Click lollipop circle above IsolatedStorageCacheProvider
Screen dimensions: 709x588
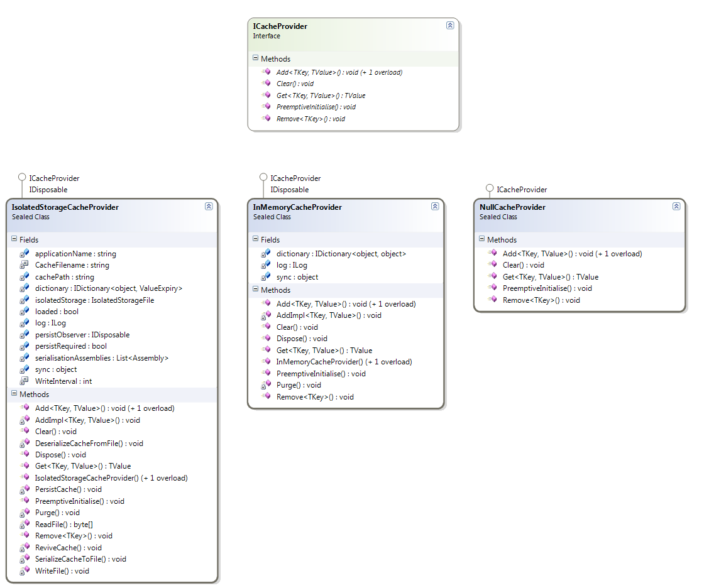22,177
